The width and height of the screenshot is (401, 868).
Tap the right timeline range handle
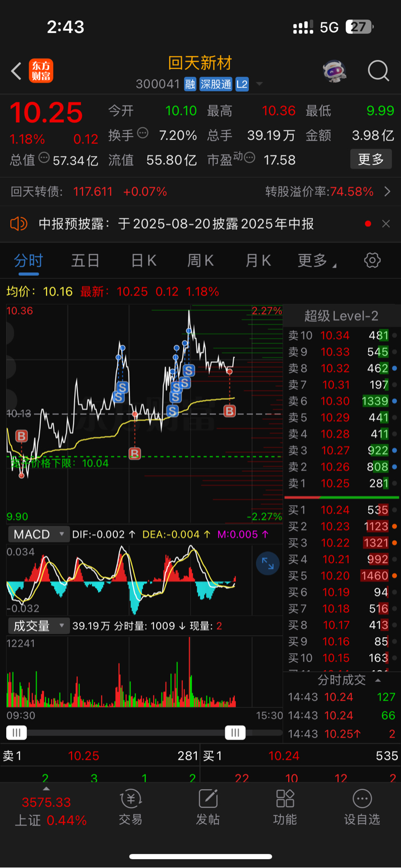coord(235,733)
